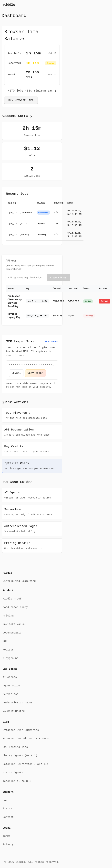Open the Status support link
This screenshot has width=112, height=868.
(x=7, y=808)
